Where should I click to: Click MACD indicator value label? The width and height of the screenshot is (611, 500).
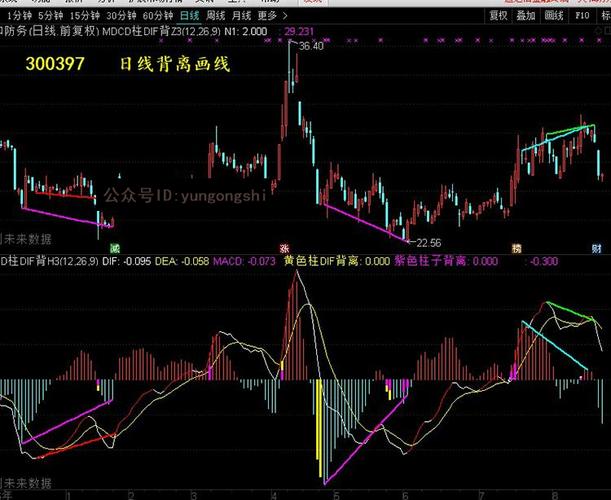[x=244, y=261]
